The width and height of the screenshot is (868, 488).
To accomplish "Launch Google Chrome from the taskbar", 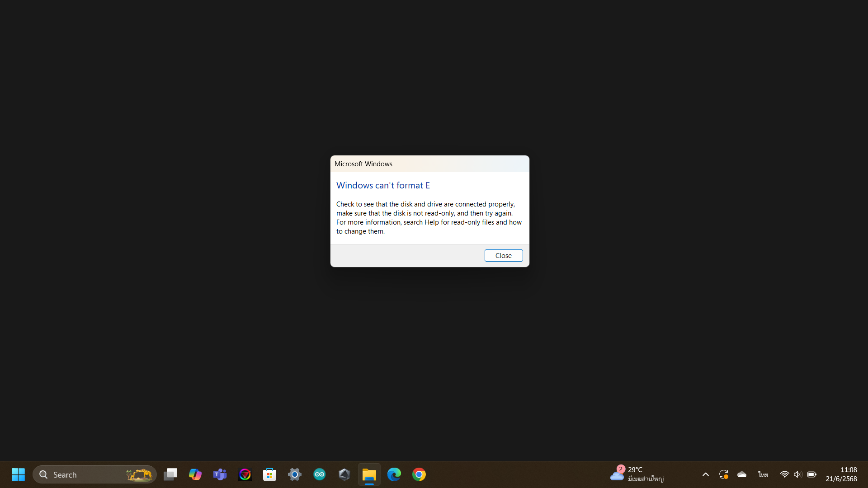I will [419, 474].
